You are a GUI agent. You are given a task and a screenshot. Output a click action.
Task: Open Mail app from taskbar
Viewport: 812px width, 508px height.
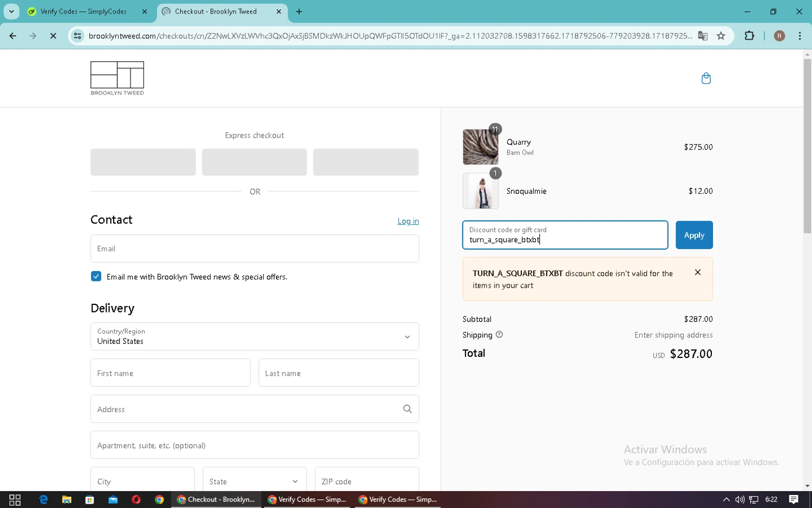coord(113,499)
